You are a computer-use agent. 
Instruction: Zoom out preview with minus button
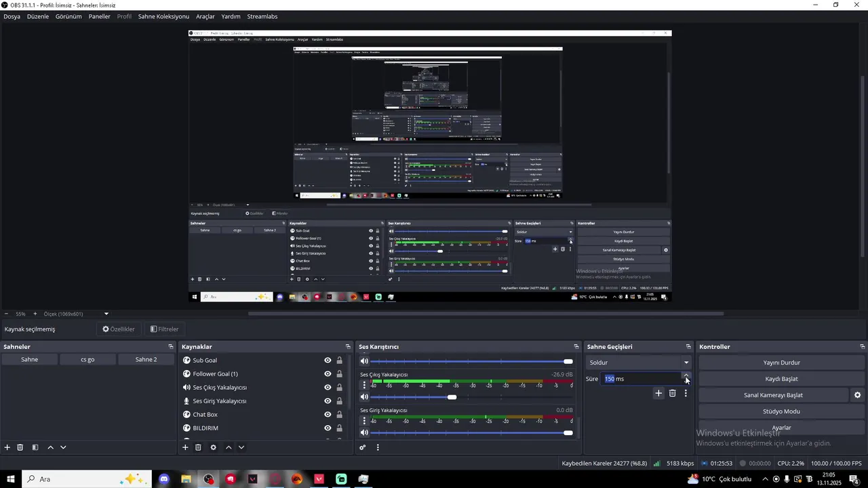pos(6,314)
